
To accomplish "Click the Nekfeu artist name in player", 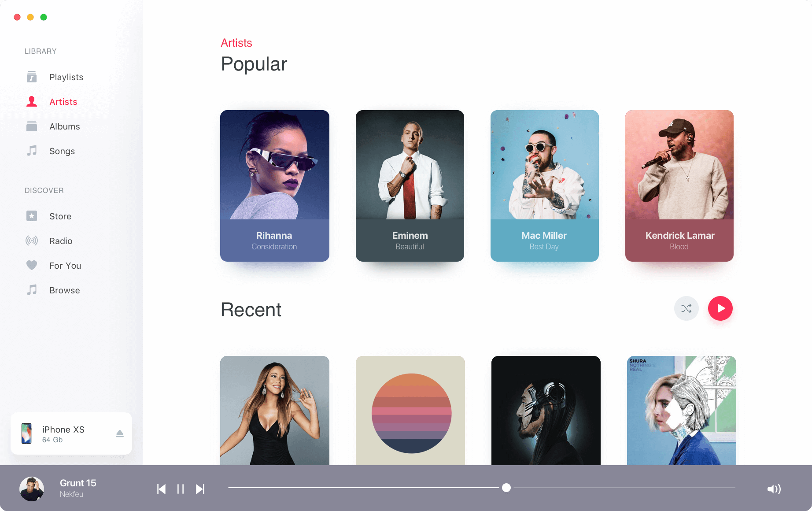I will pyautogui.click(x=71, y=494).
